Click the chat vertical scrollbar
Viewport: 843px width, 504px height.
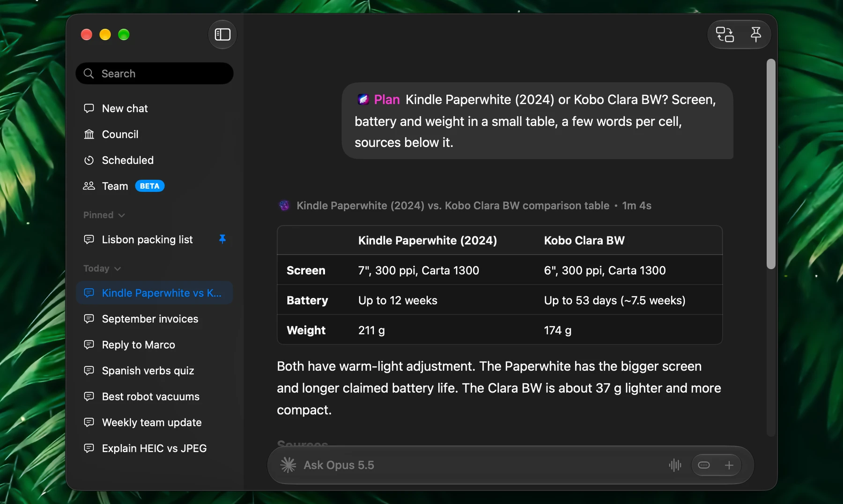pyautogui.click(x=770, y=164)
